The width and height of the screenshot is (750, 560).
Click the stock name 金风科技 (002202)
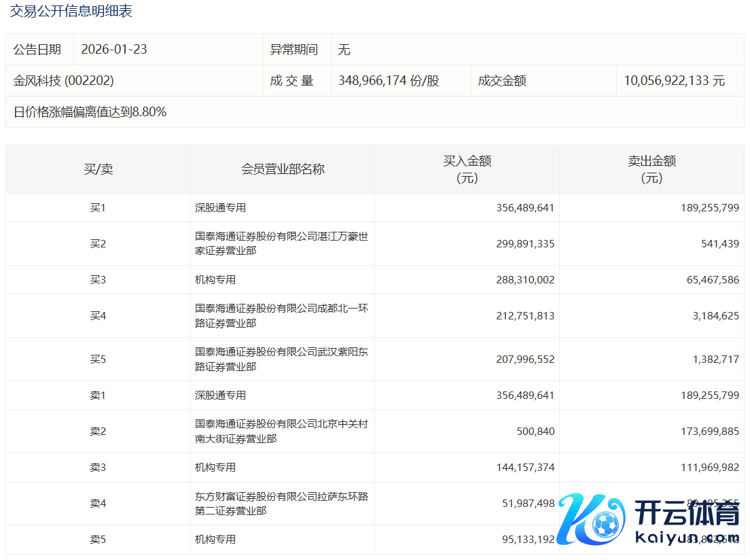tap(64, 81)
